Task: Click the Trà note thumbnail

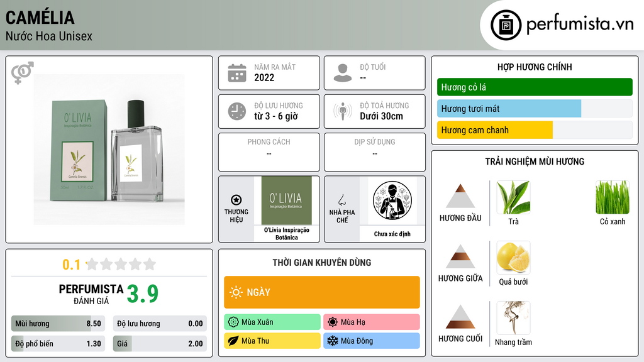Action: (513, 197)
